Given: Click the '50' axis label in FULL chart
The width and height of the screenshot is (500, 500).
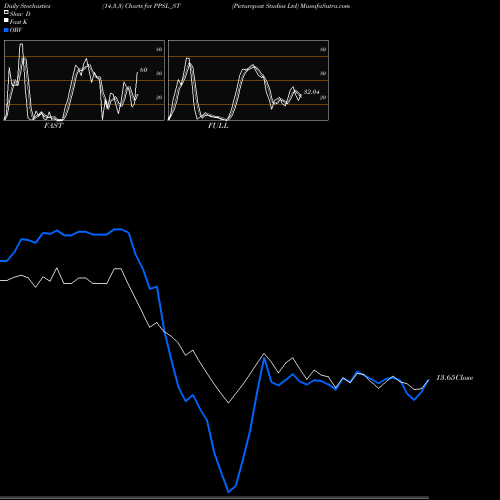Looking at the screenshot, I should click(x=323, y=73).
